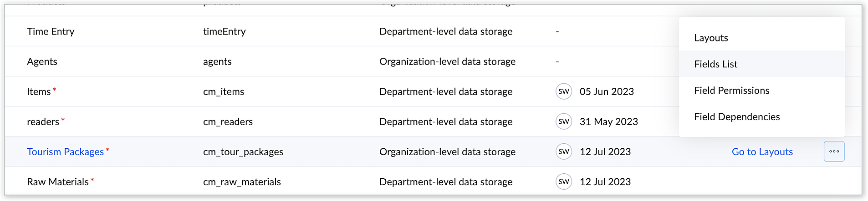Open Field Permissions from the menu
Screen dimensions: 868x201
731,90
